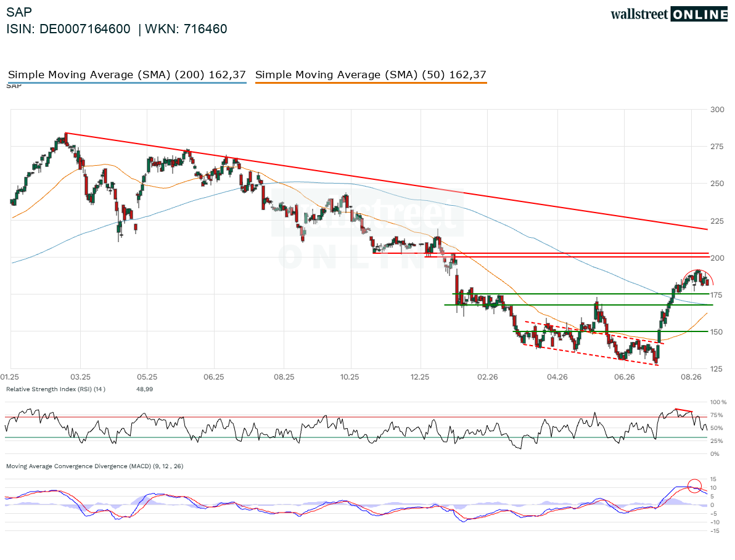Click the 150 price axis label
This screenshot has width=735, height=560.
[x=717, y=332]
